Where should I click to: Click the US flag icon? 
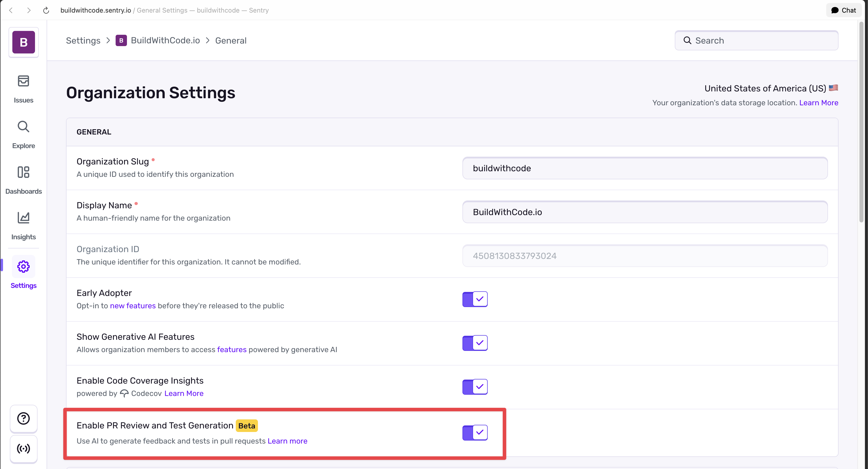(833, 88)
